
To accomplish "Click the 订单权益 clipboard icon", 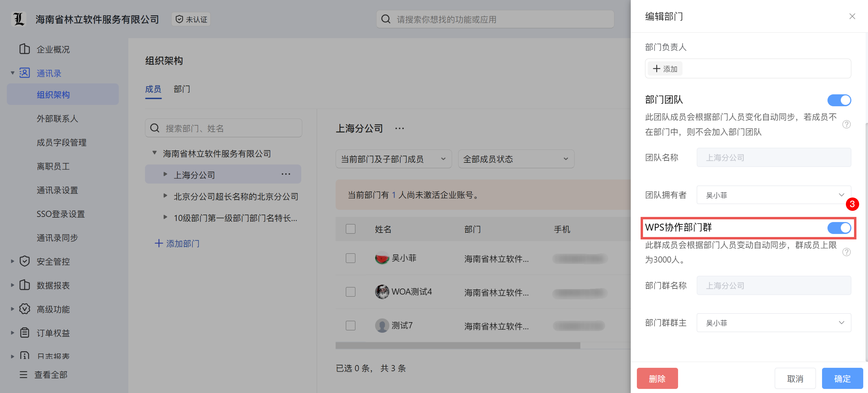I will [24, 332].
